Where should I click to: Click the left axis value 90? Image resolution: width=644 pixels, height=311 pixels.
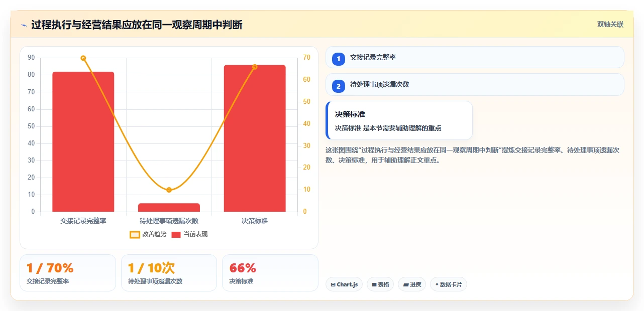click(x=31, y=58)
